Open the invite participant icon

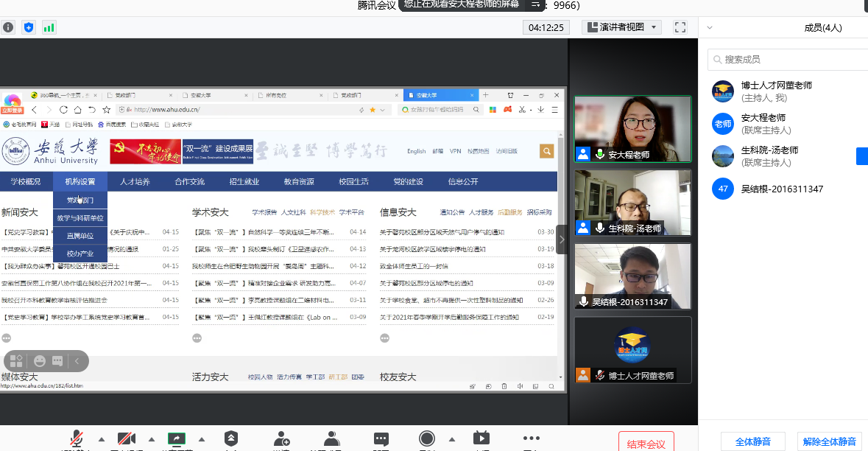(281, 438)
